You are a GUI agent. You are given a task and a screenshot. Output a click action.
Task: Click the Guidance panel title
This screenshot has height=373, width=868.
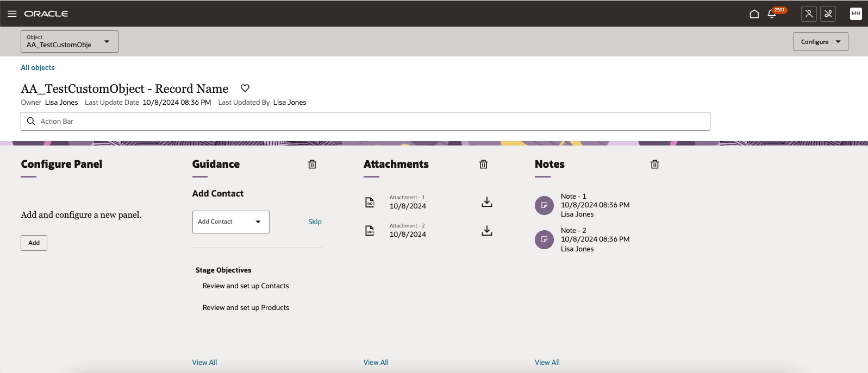pos(216,164)
